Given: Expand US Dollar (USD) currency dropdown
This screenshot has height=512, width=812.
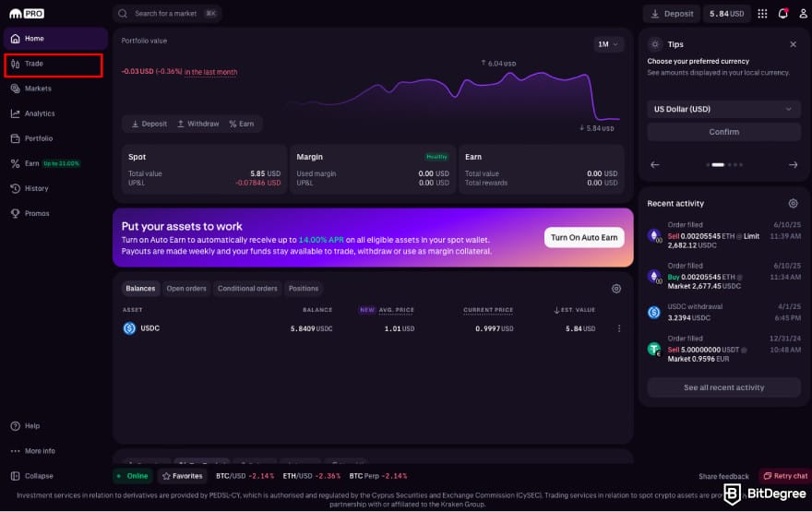Looking at the screenshot, I should tap(723, 109).
